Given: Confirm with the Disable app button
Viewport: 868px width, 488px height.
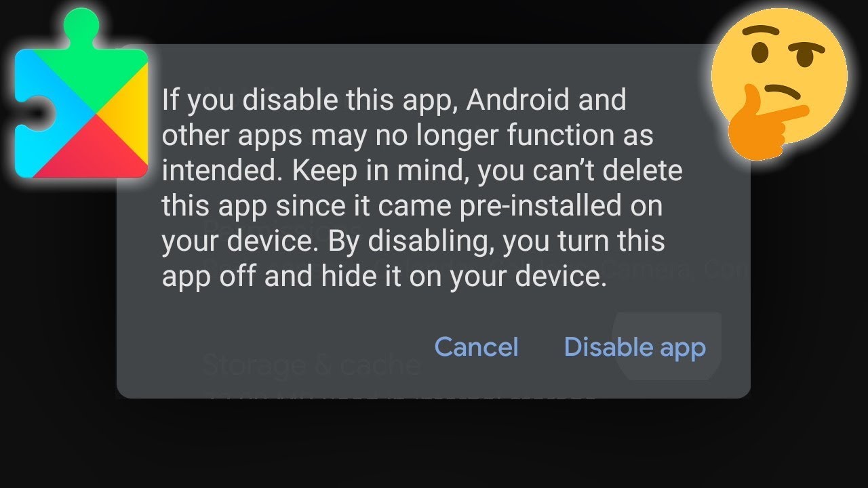Looking at the screenshot, I should click(635, 347).
